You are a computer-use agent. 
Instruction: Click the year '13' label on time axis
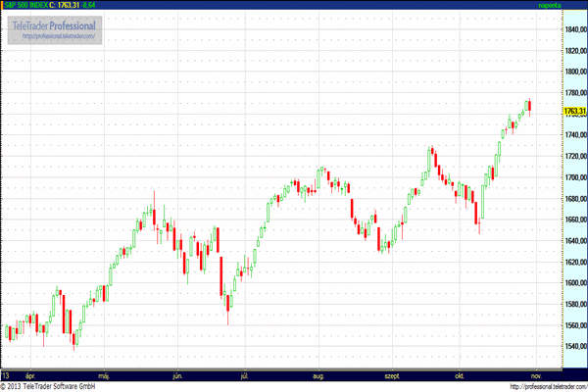click(x=6, y=375)
